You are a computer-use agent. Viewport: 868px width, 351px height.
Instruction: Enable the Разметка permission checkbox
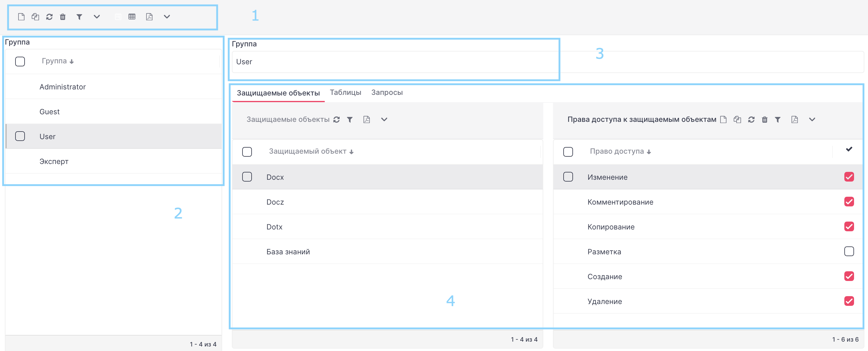[x=849, y=251]
